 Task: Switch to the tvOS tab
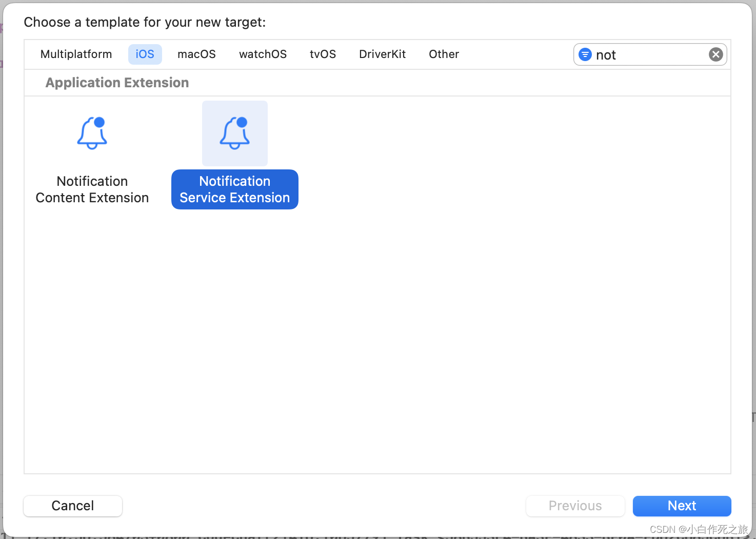[323, 54]
